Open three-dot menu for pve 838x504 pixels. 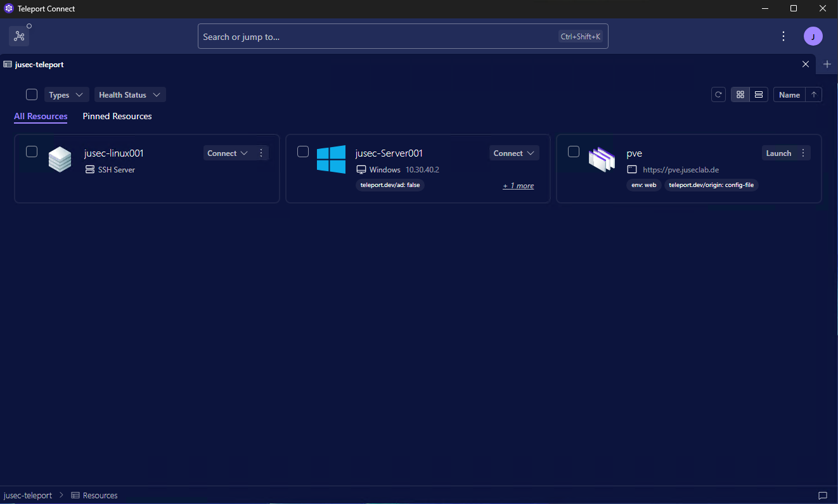click(x=803, y=153)
